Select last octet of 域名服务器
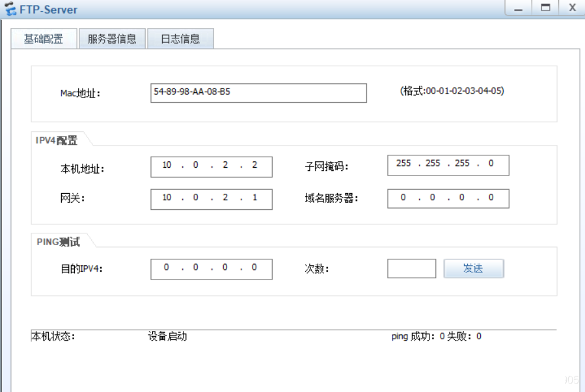 pos(491,198)
